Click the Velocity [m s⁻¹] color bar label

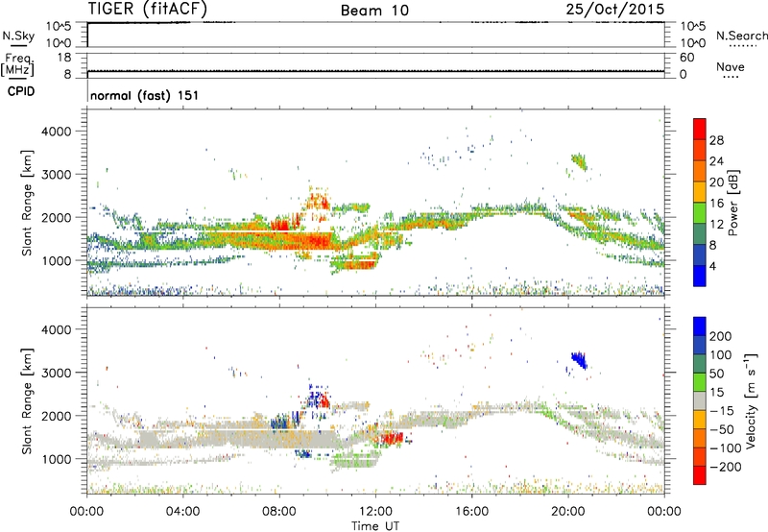click(751, 400)
